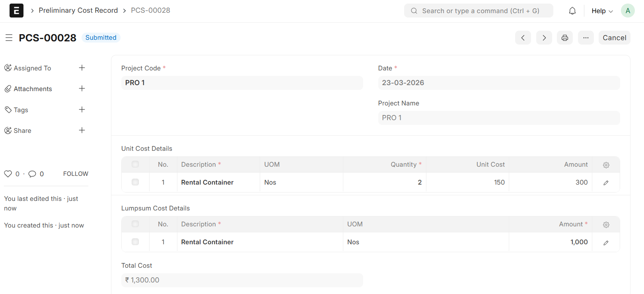644x294 pixels.
Task: Open the three-dots more actions menu
Action: click(x=586, y=38)
